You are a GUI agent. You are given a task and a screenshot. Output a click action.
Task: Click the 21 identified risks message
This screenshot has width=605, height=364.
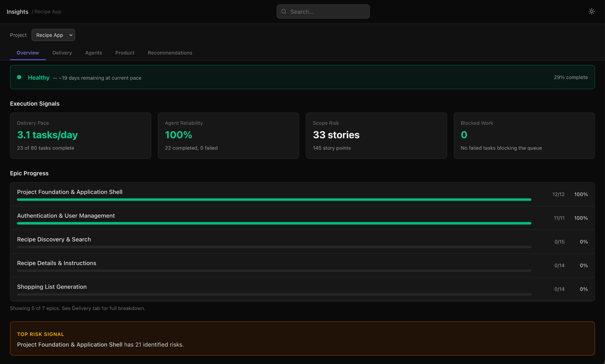[x=100, y=345]
